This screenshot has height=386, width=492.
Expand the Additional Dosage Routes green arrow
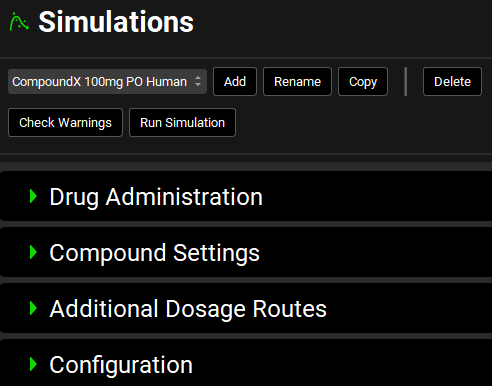(33, 308)
